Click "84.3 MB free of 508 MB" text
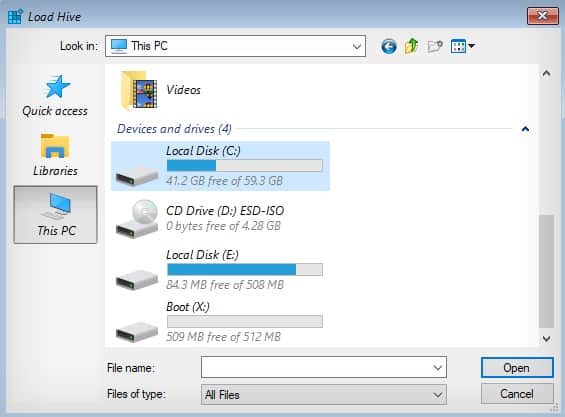Image resolution: width=565 pixels, height=417 pixels. pos(225,285)
